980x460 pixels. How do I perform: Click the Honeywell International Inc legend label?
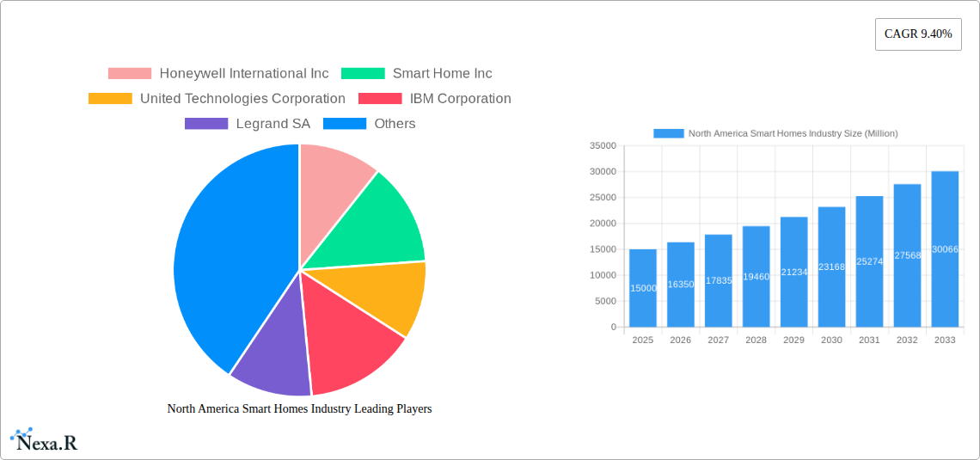[244, 74]
